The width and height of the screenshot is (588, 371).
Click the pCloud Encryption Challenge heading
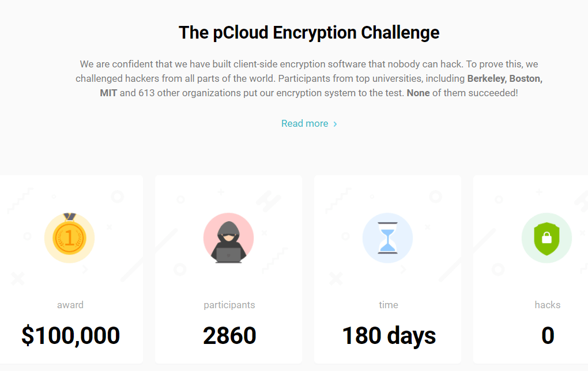pos(309,33)
